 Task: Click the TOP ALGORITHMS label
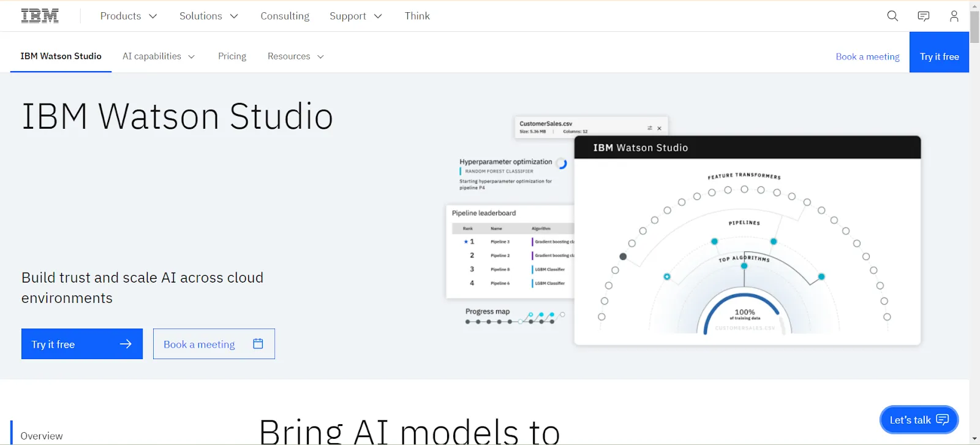[x=744, y=259]
